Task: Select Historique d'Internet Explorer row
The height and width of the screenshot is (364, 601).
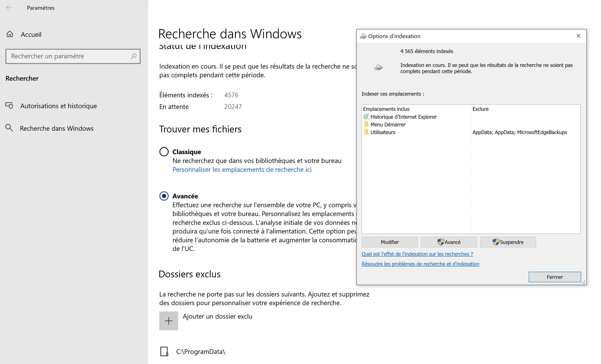Action: click(x=403, y=117)
